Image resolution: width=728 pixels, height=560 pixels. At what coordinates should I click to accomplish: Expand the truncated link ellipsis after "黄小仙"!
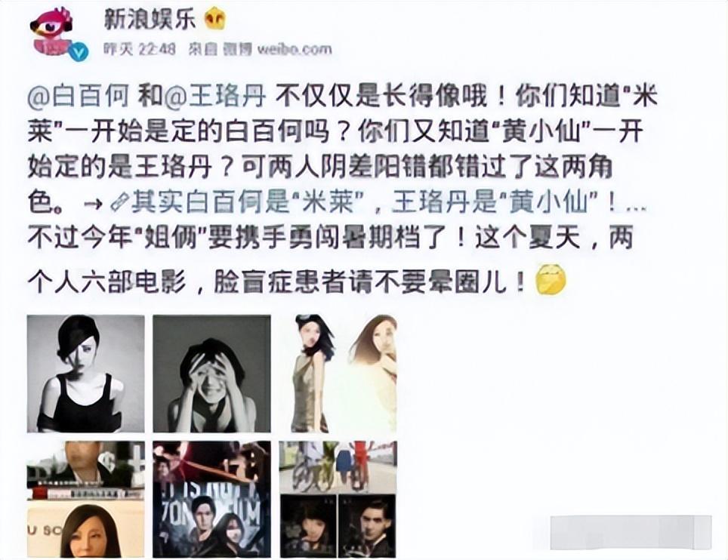pyautogui.click(x=636, y=207)
